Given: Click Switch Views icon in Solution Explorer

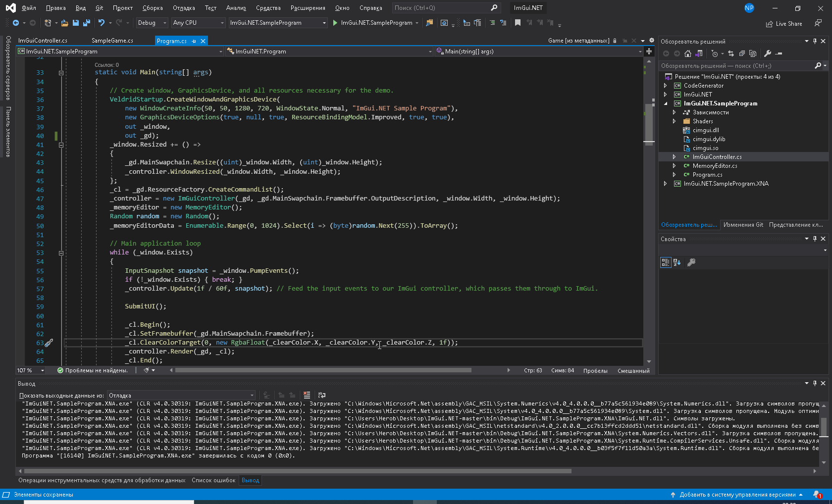Looking at the screenshot, I should [700, 53].
